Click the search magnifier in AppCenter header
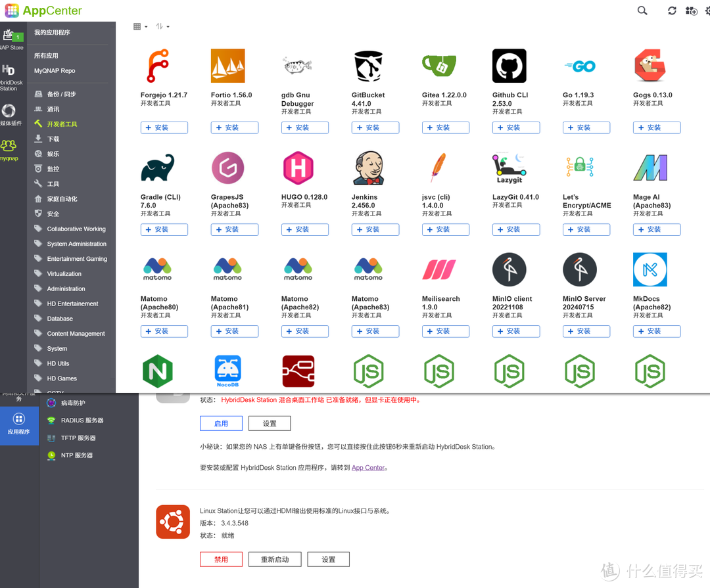710x588 pixels. [x=642, y=11]
